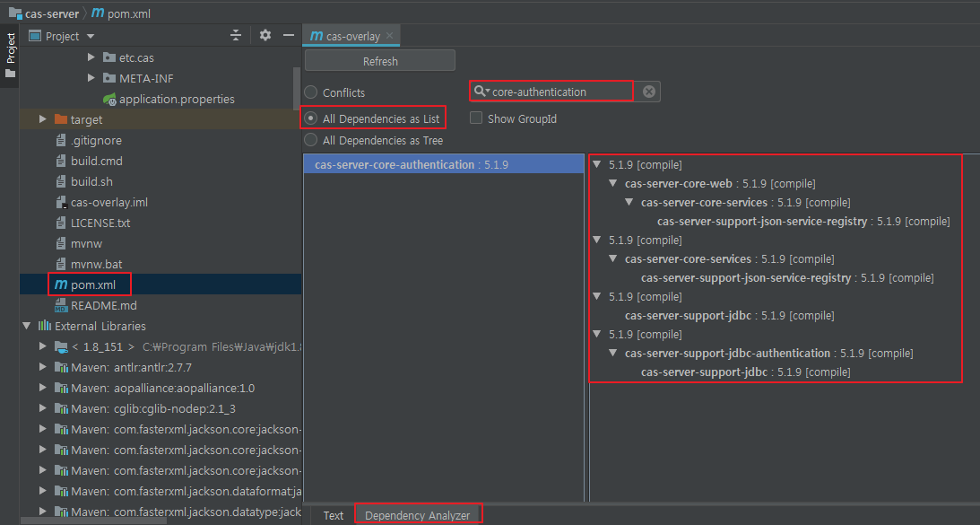Open the Project view dropdown arrow

tap(90, 36)
